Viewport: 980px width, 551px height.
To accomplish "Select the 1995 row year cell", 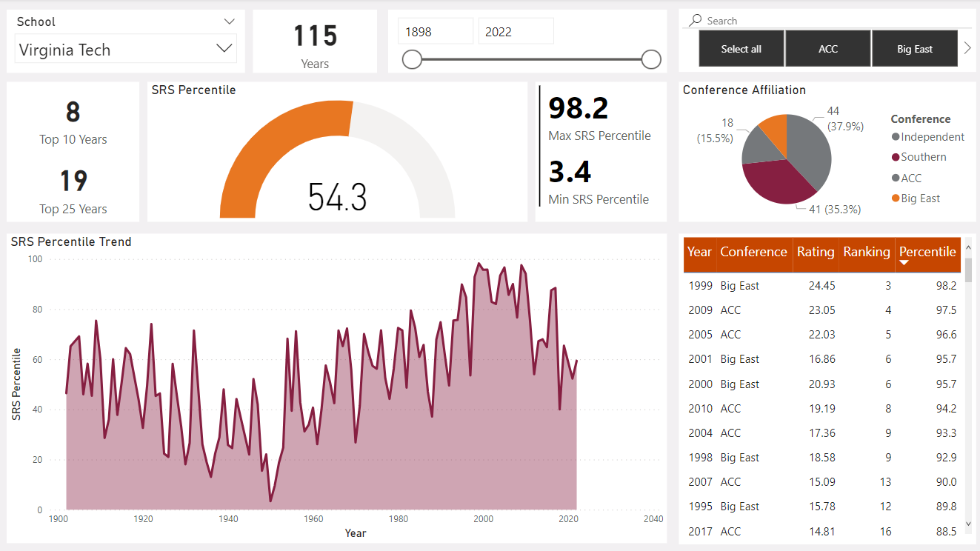I will (x=700, y=507).
